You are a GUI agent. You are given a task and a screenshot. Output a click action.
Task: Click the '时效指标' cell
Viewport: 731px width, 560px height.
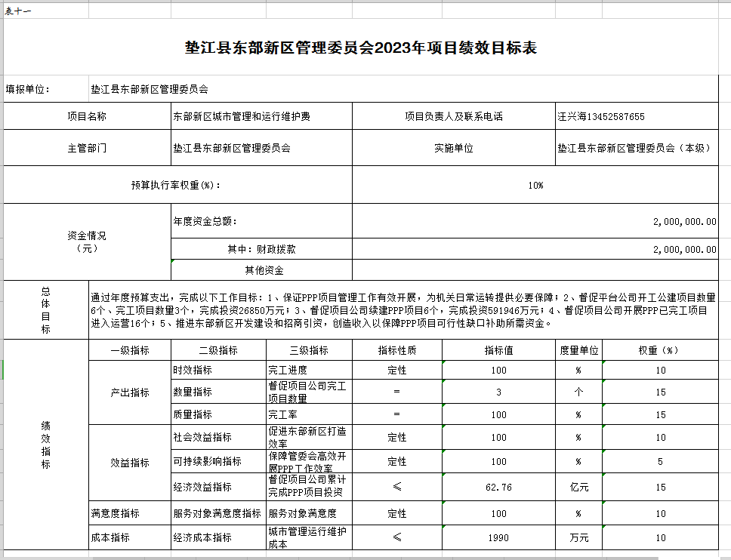click(219, 370)
